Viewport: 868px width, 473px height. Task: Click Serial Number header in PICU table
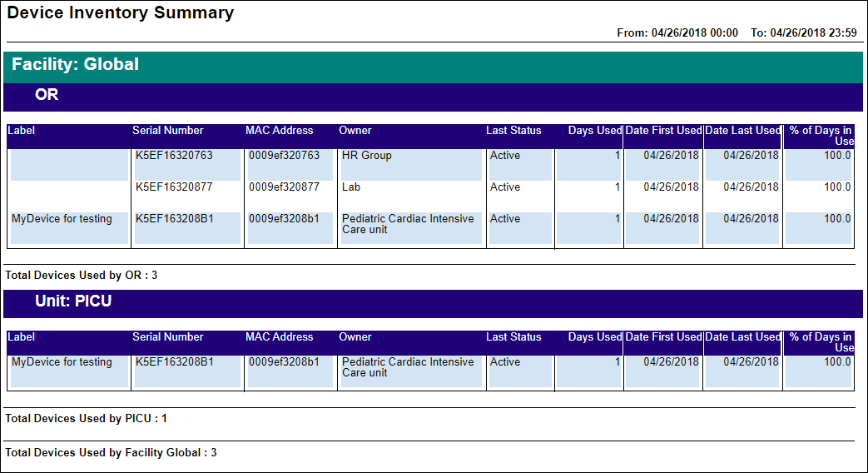pyautogui.click(x=168, y=336)
